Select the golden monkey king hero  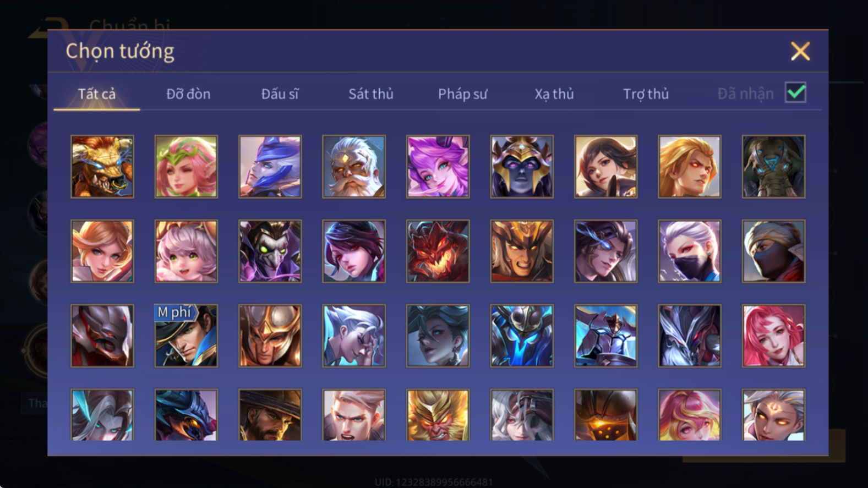click(x=438, y=415)
